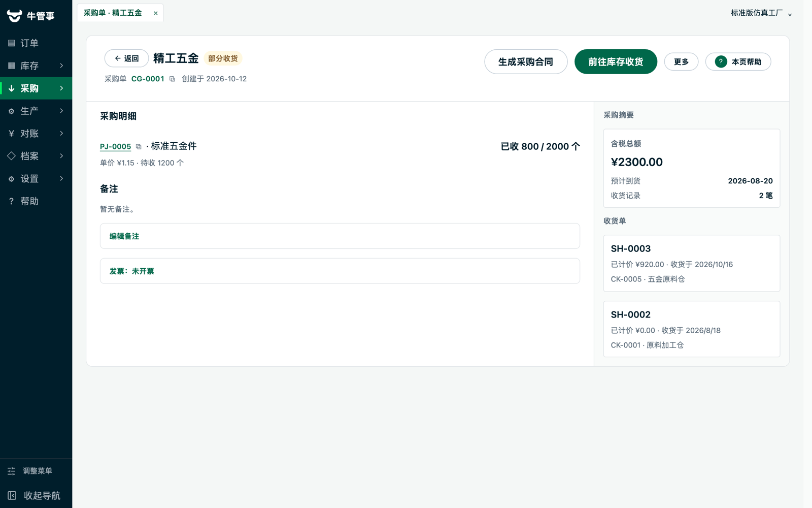Close the 采购单·精工五金 tab
Screen dimensions: 812x508
pos(156,13)
